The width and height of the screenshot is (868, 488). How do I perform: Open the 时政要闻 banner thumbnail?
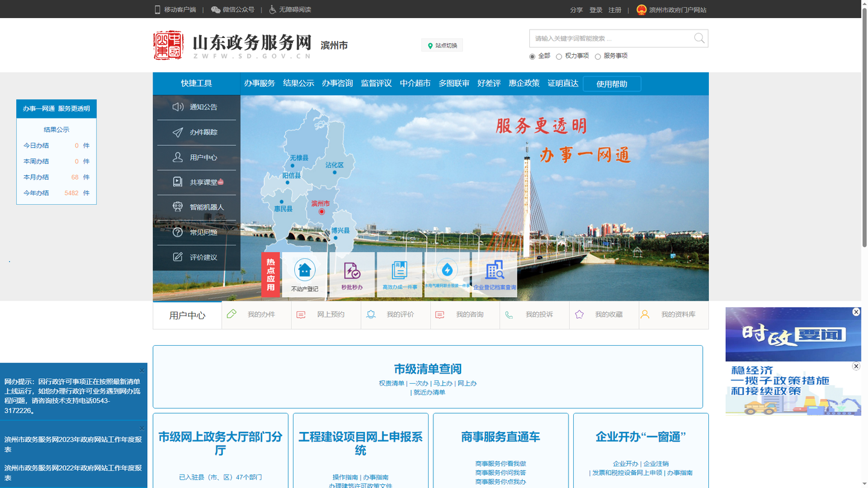pyautogui.click(x=793, y=334)
